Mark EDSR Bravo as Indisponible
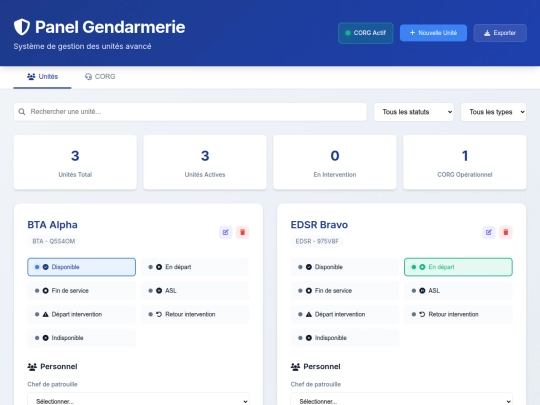The width and height of the screenshot is (540, 405). point(345,338)
